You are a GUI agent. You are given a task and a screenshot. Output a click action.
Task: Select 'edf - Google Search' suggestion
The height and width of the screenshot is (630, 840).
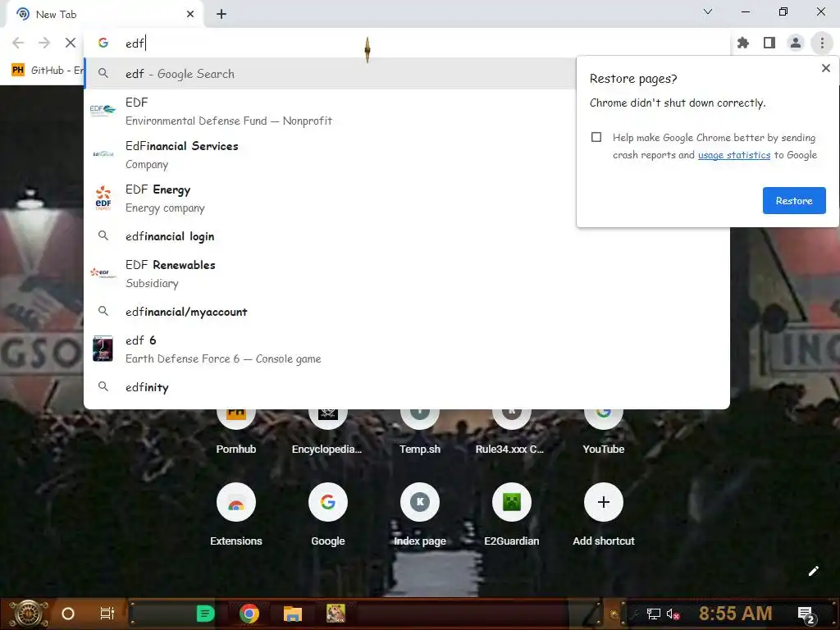(330, 74)
